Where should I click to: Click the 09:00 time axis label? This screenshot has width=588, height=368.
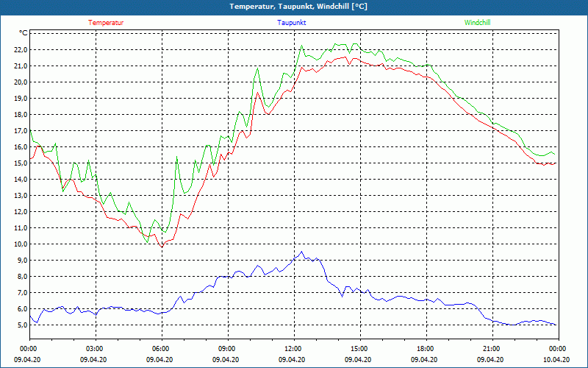[228, 349]
